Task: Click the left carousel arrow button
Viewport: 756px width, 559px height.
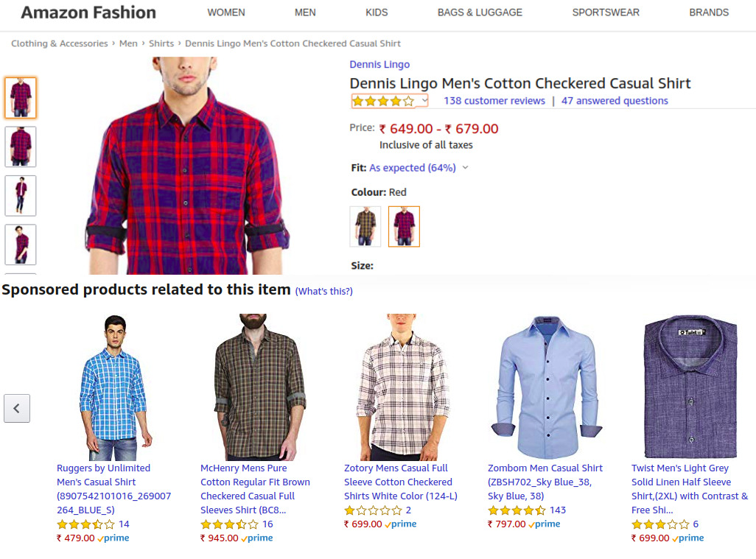Action: (x=17, y=408)
